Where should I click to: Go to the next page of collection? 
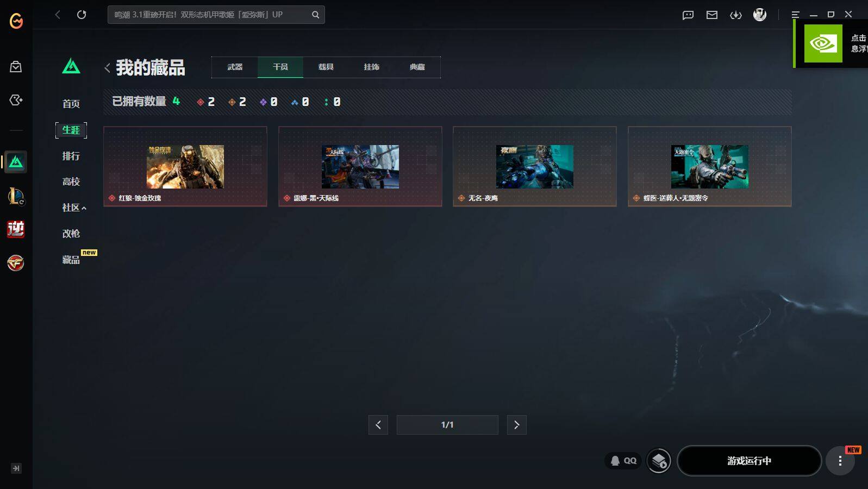[517, 425]
